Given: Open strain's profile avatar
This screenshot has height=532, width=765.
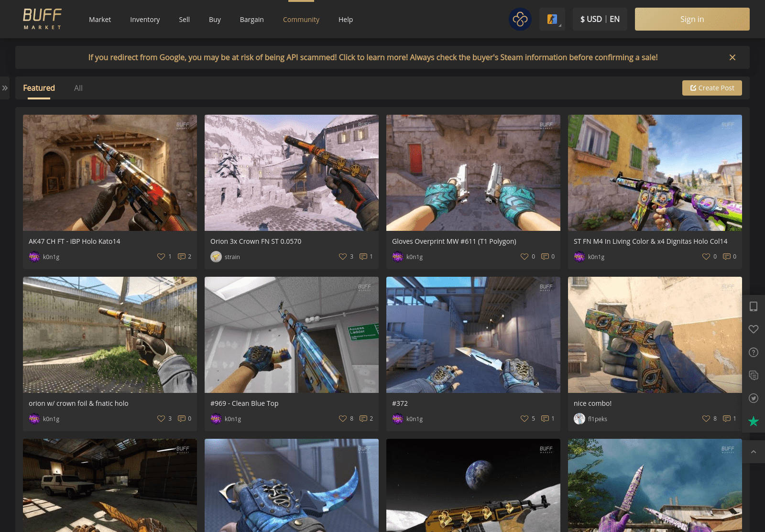Looking at the screenshot, I should point(216,257).
